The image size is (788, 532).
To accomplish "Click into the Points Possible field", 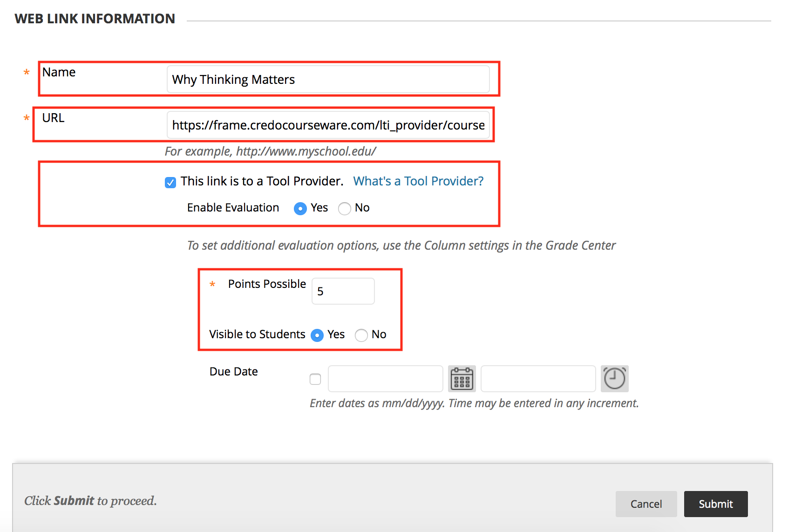I will pyautogui.click(x=343, y=291).
